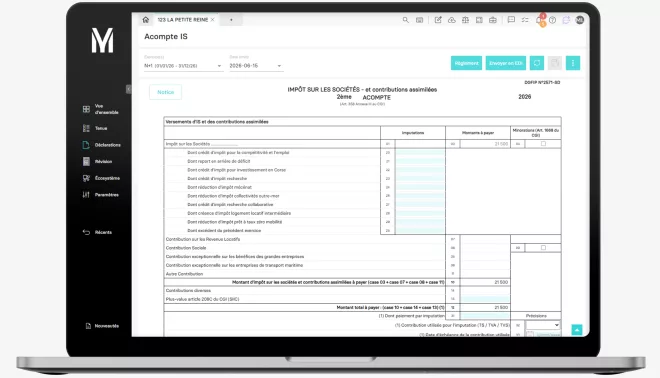Click the Envoyer en EDI button
This screenshot has height=378, width=660.
click(x=506, y=63)
